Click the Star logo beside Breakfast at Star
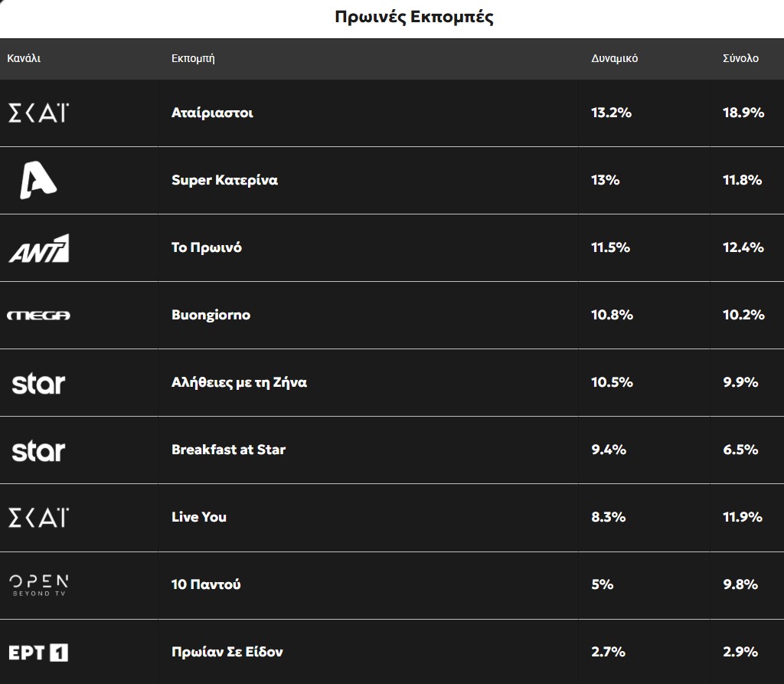 (x=38, y=450)
